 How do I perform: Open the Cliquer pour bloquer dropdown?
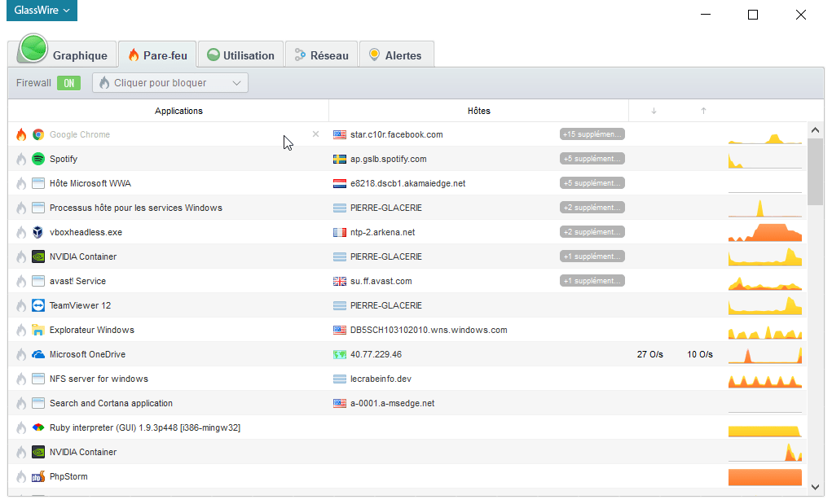pyautogui.click(x=170, y=83)
